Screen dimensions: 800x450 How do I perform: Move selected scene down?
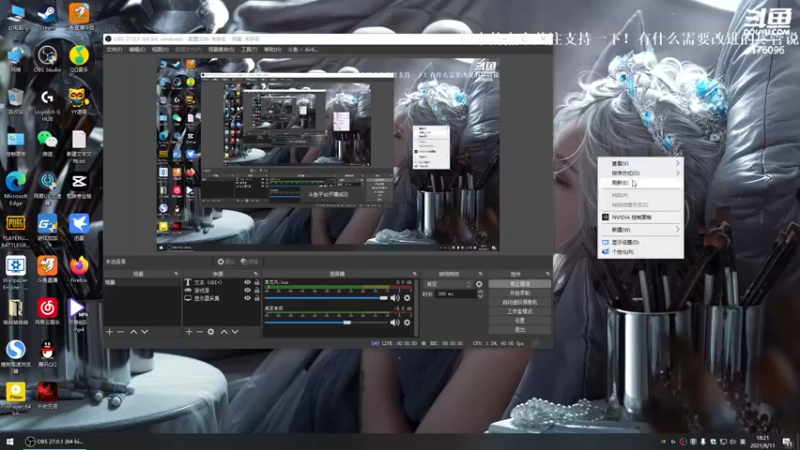click(145, 332)
